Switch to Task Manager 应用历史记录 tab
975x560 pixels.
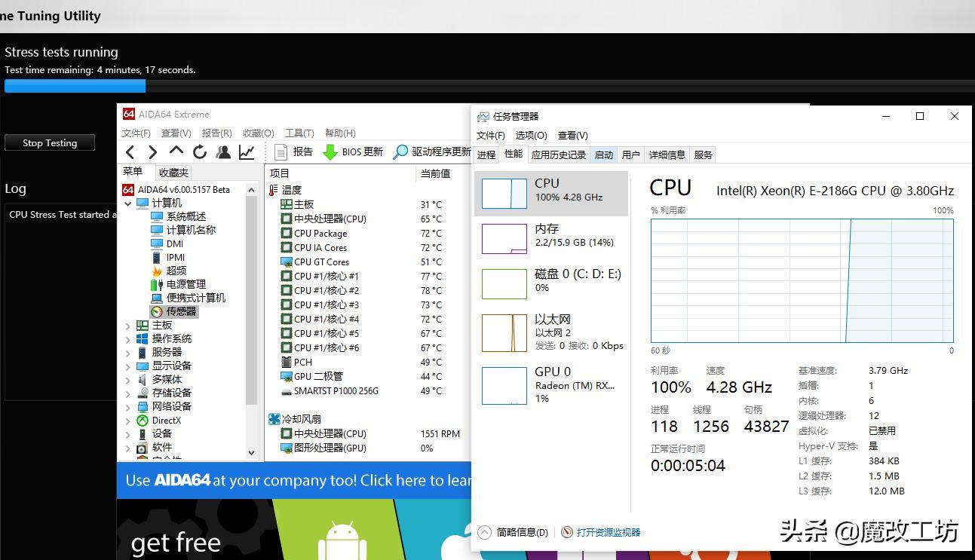coord(559,155)
